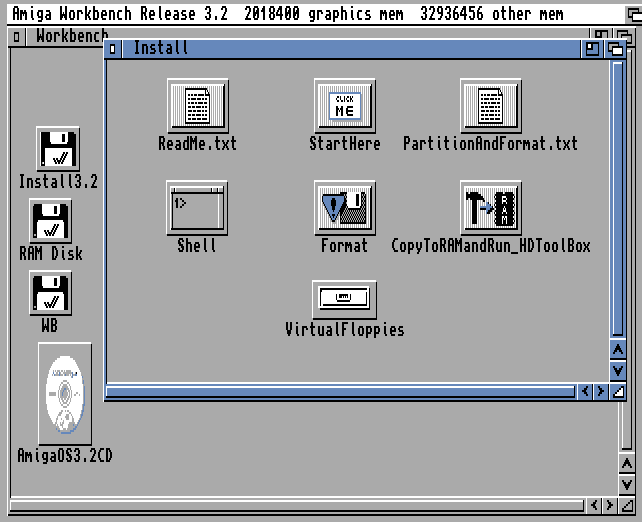Click Workbench window's bottom scroll right arrow
Image resolution: width=642 pixels, height=522 pixels.
(x=610, y=507)
